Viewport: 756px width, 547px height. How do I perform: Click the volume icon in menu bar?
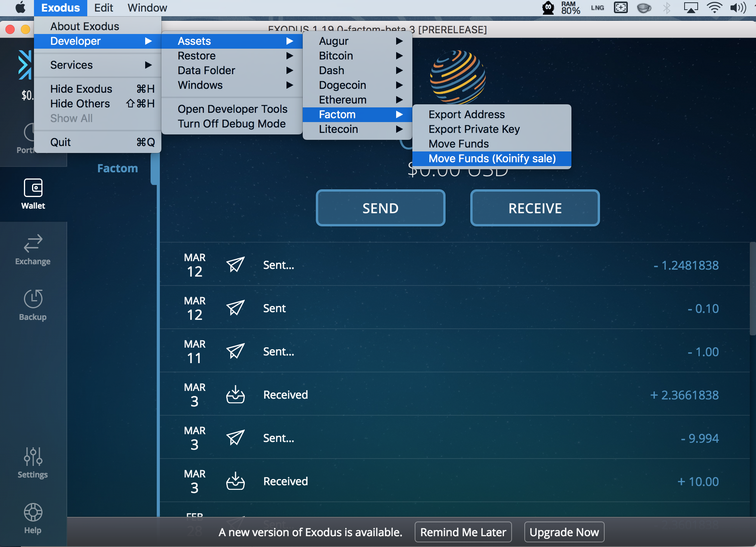pos(738,8)
